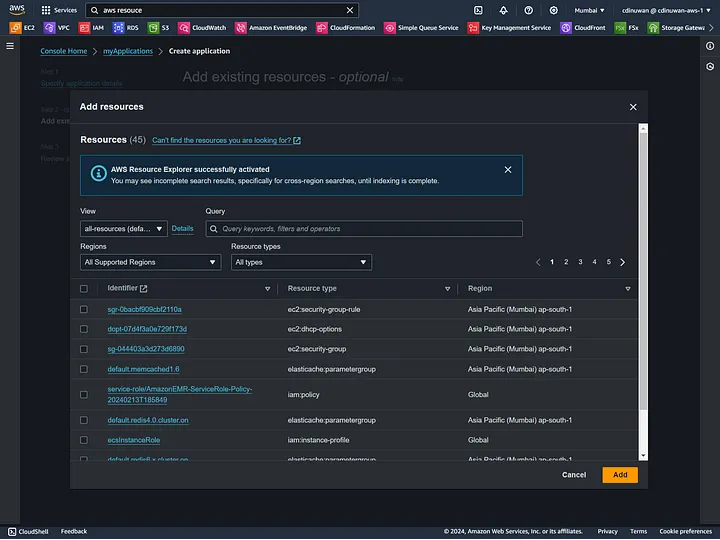The height and width of the screenshot is (540, 720).
Task: Open the Amazon EventBridge shortcut
Action: tap(271, 28)
